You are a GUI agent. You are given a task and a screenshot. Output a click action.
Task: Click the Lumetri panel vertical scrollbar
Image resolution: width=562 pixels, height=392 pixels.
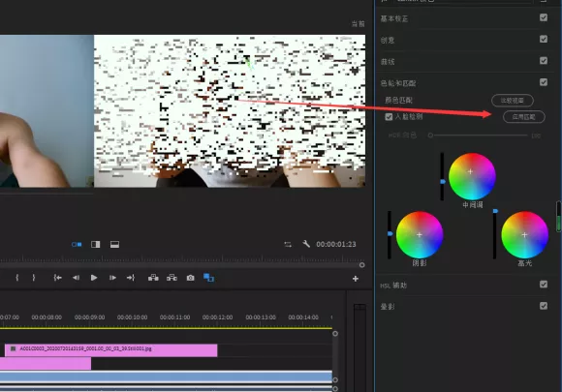558,216
